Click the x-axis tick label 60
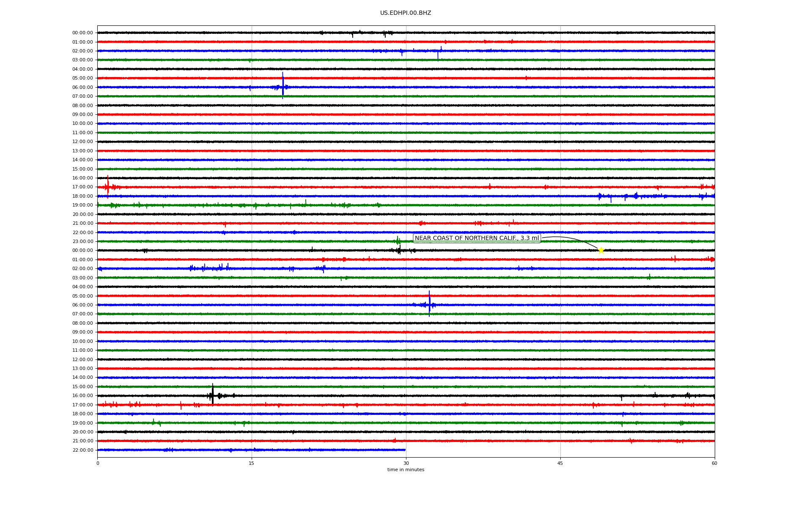This screenshot has height=508, width=812. click(x=714, y=463)
